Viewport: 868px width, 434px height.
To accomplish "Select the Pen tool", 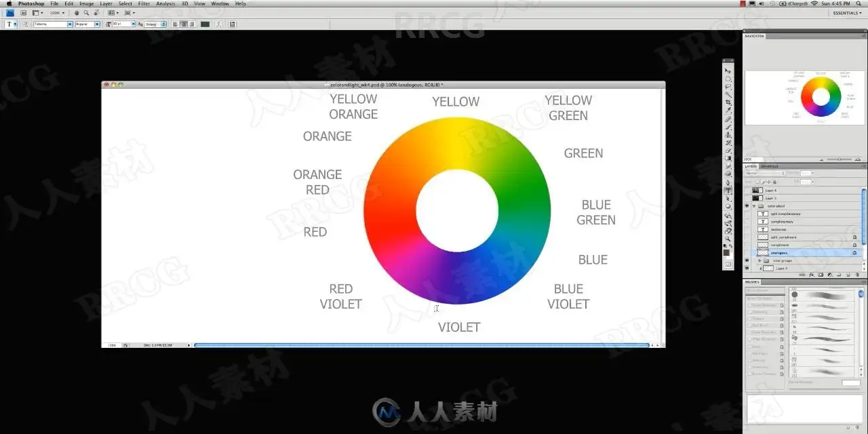I will click(728, 182).
